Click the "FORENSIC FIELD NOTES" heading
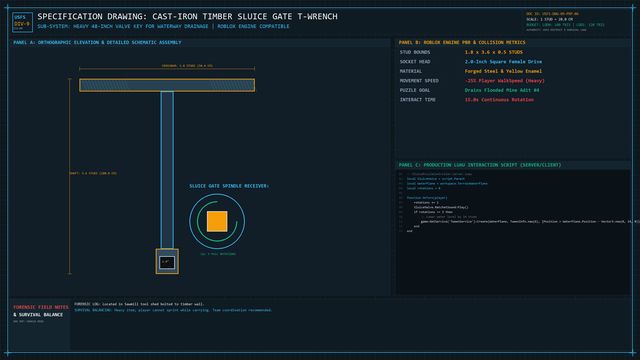Screen dimensions: 640x360 (41, 307)
